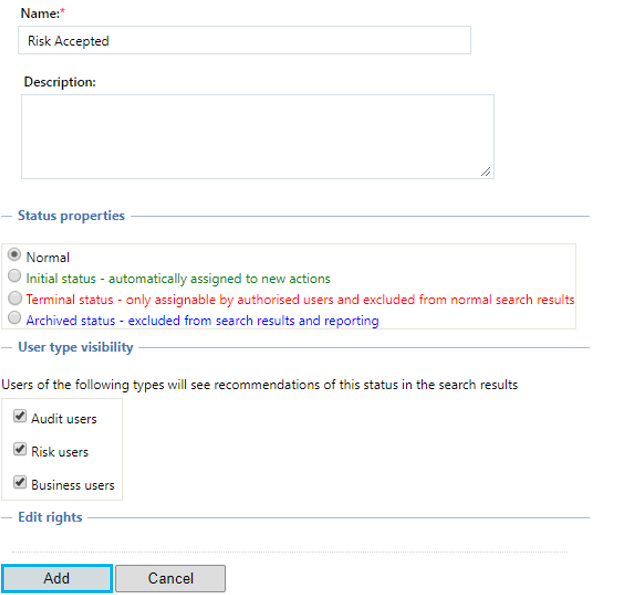Click the green Initial status label text
This screenshot has width=627, height=595.
coord(178,278)
